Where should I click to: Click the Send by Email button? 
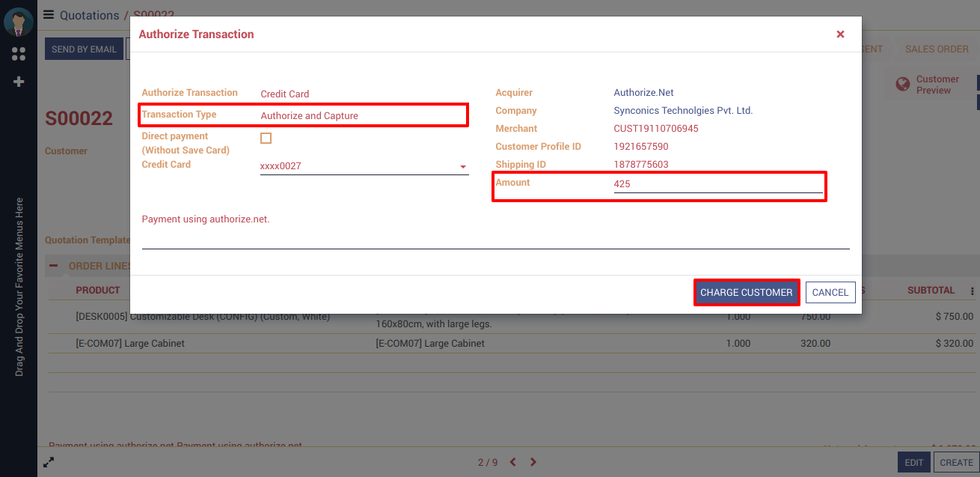point(84,49)
